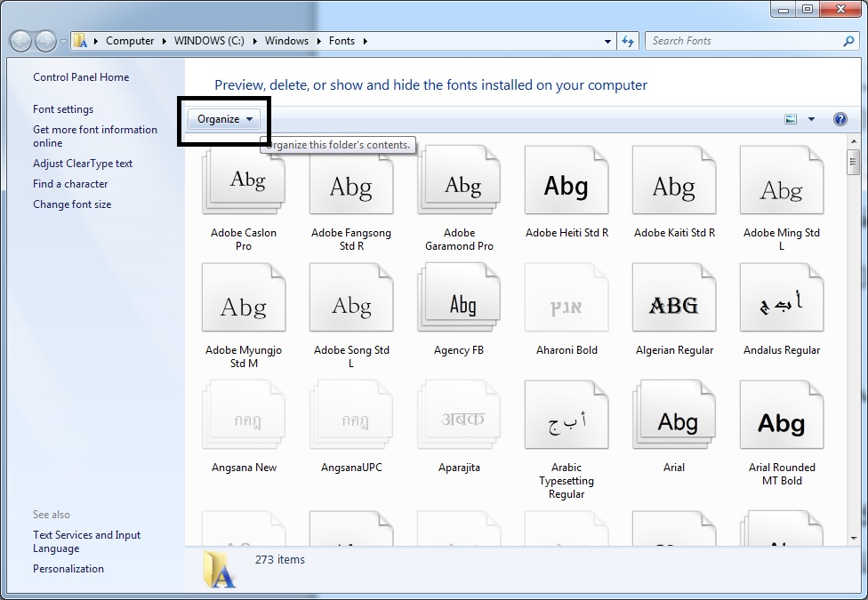Select the Adobe Song Std L font icon
This screenshot has width=868, height=600.
coord(351,297)
